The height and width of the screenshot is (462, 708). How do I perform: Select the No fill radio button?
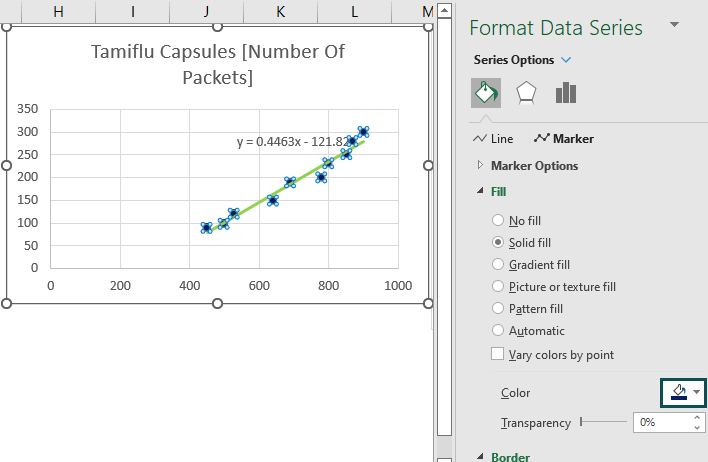pos(498,220)
